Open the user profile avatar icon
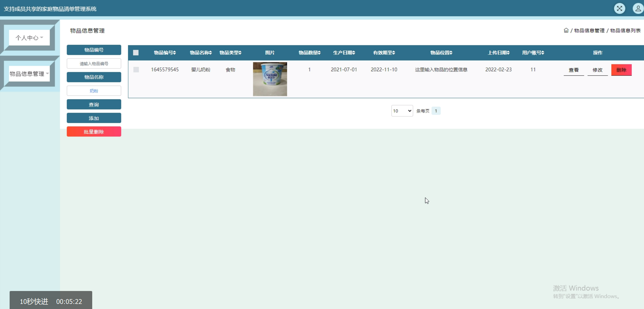 click(x=638, y=8)
